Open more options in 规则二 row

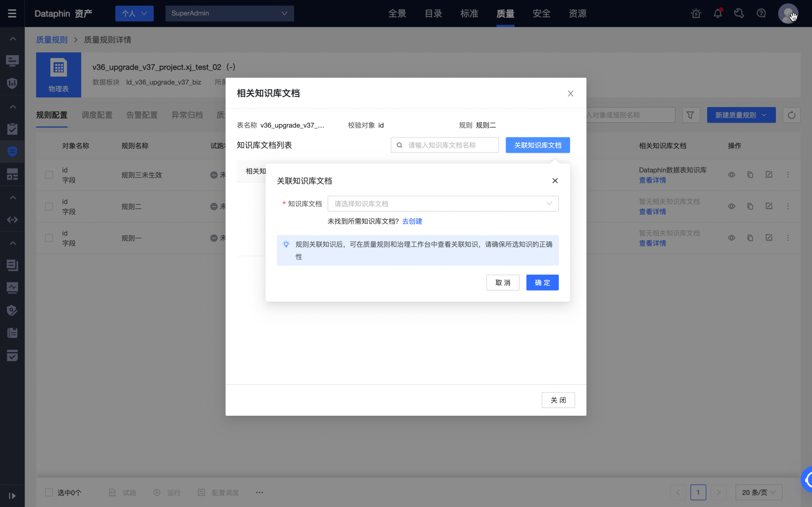point(788,206)
